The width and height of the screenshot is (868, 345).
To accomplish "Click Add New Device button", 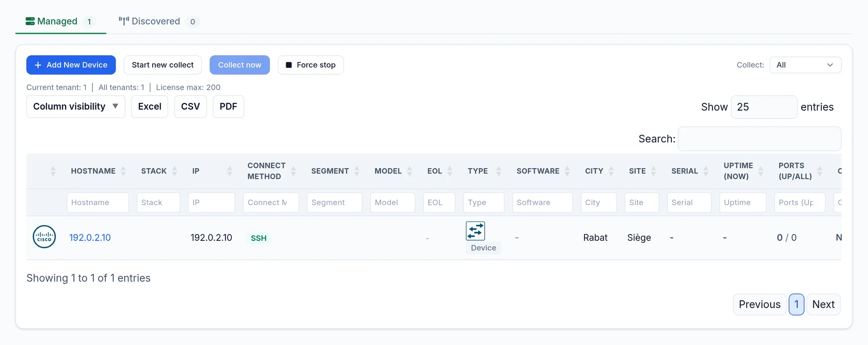I will click(71, 65).
